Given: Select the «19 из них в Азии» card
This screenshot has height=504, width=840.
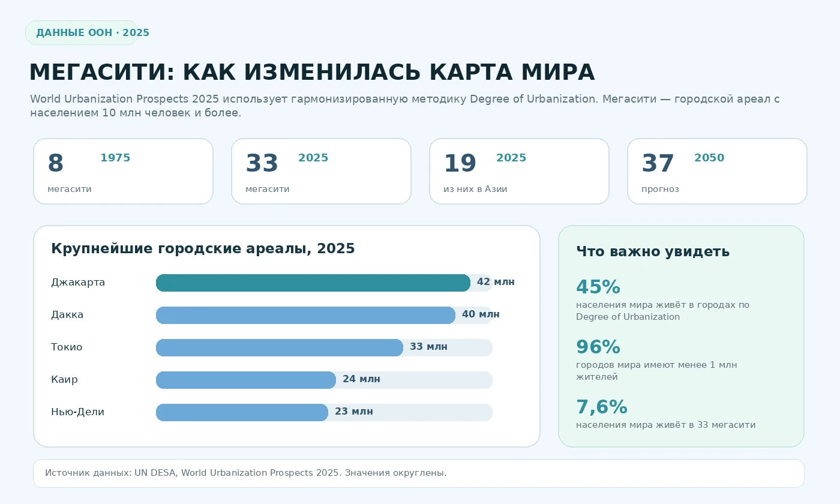Looking at the screenshot, I should pos(519,172).
